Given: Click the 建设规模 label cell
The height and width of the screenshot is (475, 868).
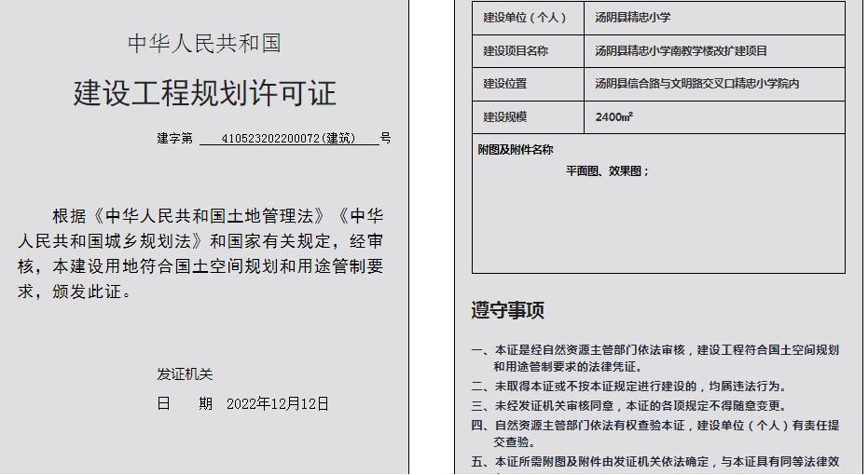Looking at the screenshot, I should coord(528,117).
